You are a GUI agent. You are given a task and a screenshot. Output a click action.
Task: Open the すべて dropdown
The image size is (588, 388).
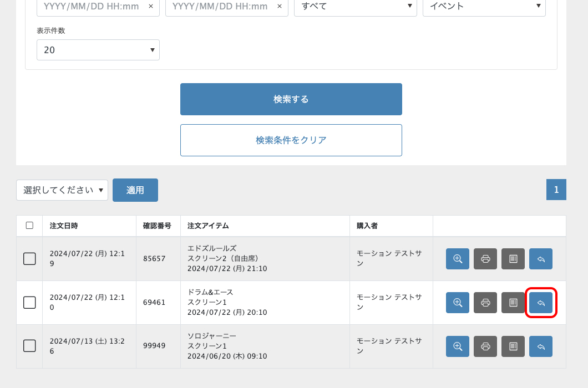click(x=356, y=6)
